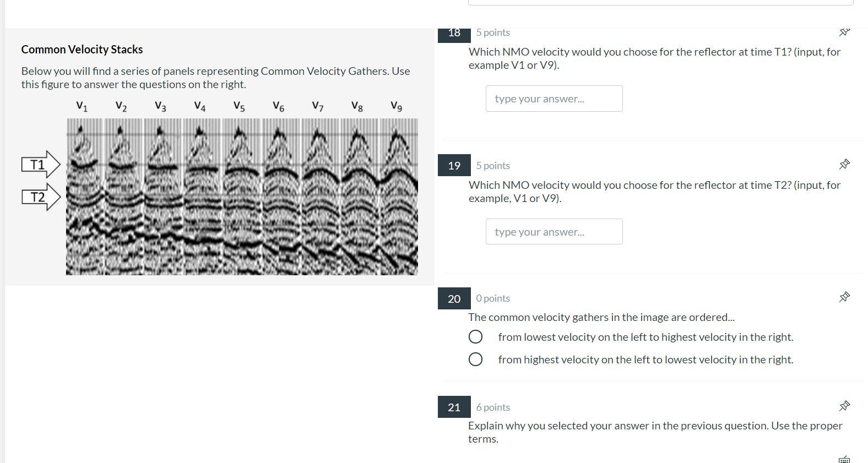
Task: Pin question 18 using its pin icon
Action: coord(843,32)
